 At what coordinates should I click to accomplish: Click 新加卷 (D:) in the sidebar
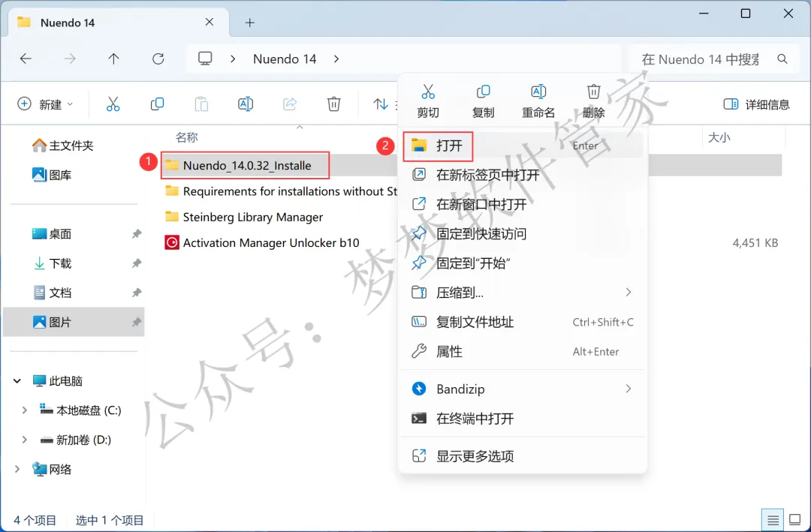tap(76, 440)
